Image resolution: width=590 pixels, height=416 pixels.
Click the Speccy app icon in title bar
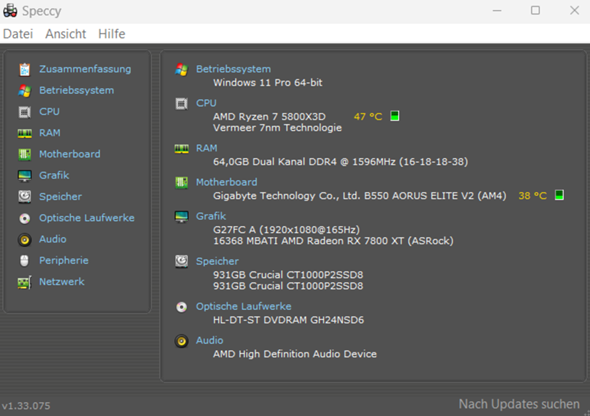(10, 11)
